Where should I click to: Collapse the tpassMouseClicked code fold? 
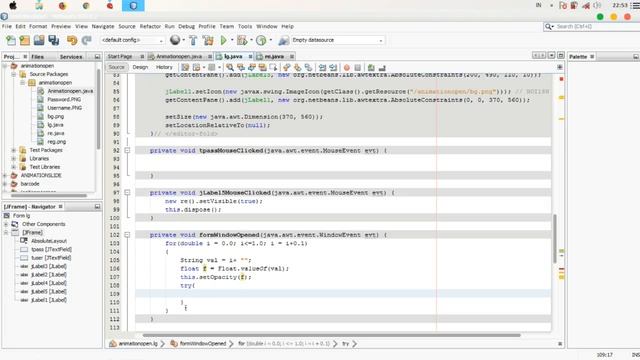[127, 151]
